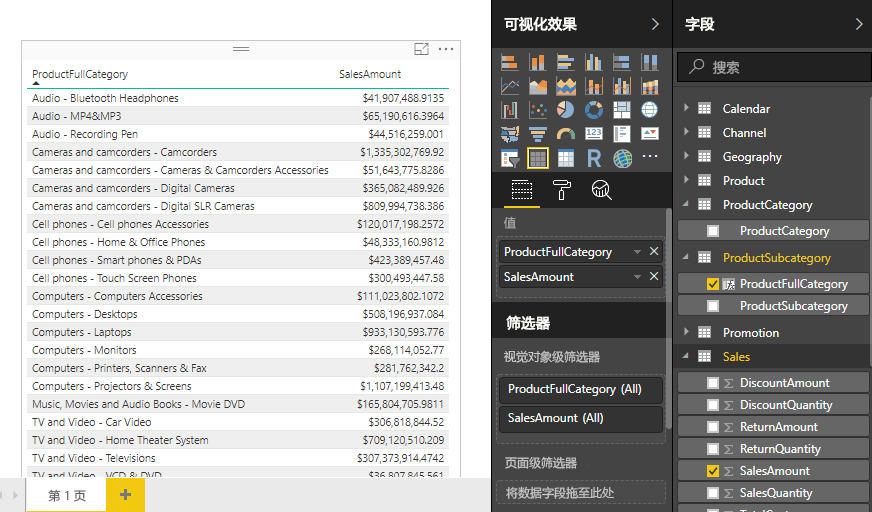Uncheck the SalesAmount field checkbox
Image resolution: width=872 pixels, height=512 pixels.
712,471
